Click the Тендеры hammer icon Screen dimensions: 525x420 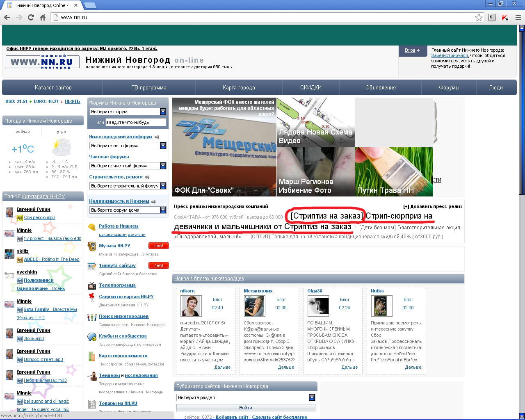click(x=92, y=376)
